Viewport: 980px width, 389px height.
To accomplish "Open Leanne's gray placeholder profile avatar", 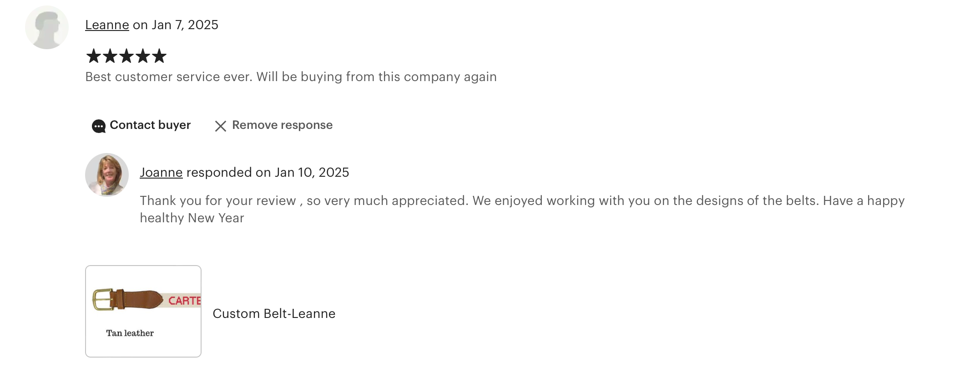I will (x=47, y=27).
